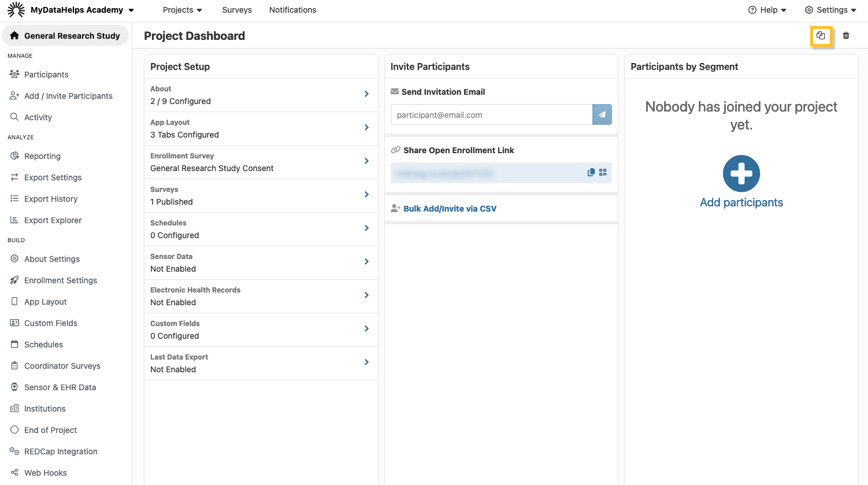Expand the Projects dropdown menu
The height and width of the screenshot is (485, 868).
(182, 10)
